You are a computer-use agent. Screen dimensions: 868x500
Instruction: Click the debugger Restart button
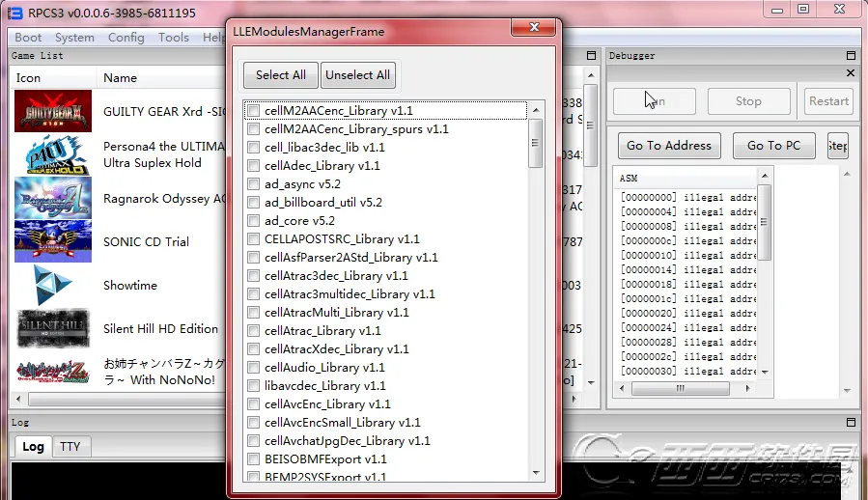coord(828,101)
